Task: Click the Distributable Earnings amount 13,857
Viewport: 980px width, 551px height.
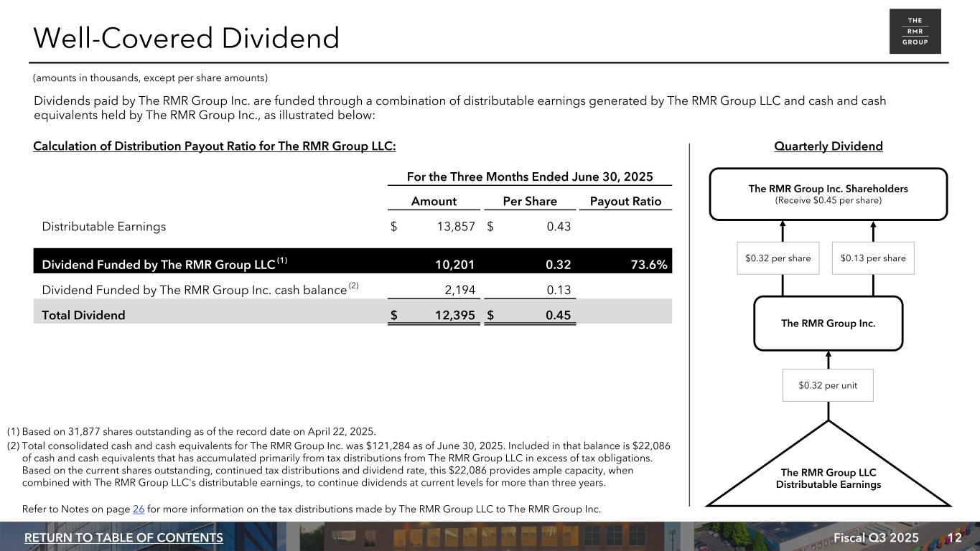Action: click(456, 227)
